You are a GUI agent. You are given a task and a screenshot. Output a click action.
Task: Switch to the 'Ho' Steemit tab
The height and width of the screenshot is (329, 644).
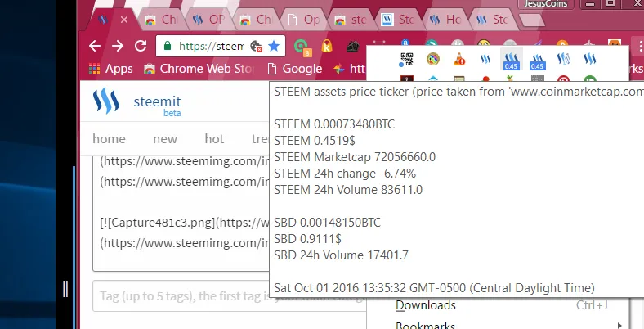click(446, 20)
